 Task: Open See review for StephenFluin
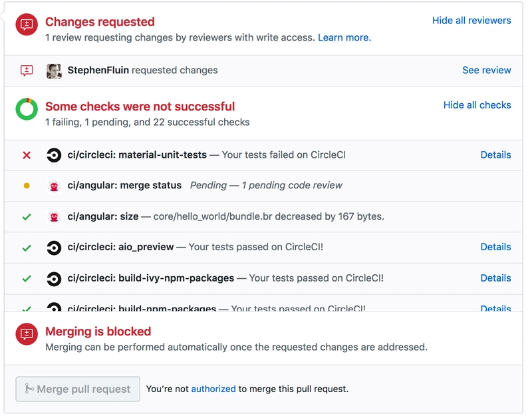[x=487, y=71]
